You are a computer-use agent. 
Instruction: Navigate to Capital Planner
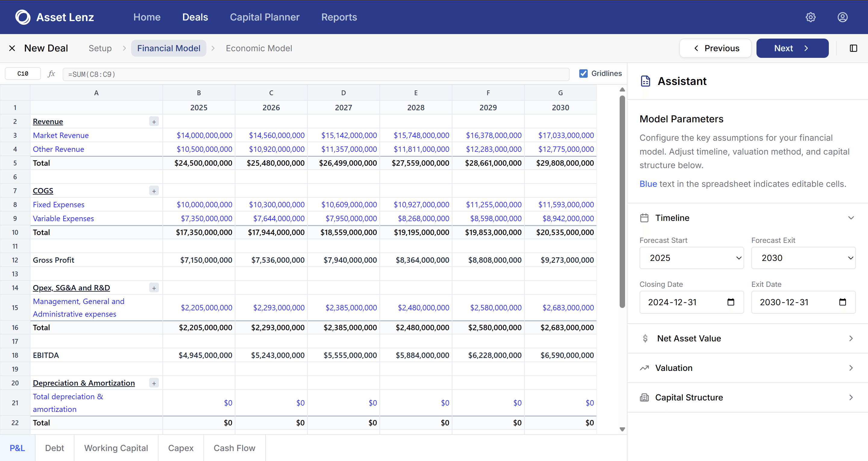(x=265, y=17)
